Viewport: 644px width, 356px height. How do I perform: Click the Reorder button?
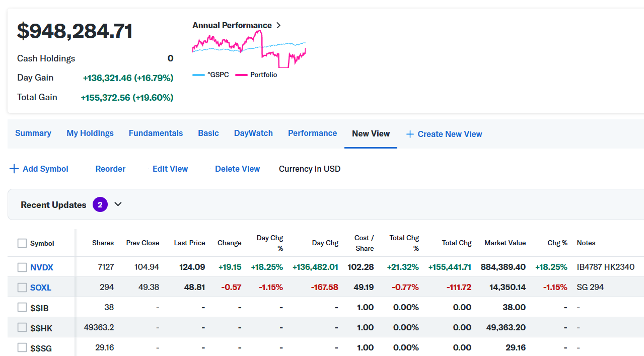coord(110,169)
